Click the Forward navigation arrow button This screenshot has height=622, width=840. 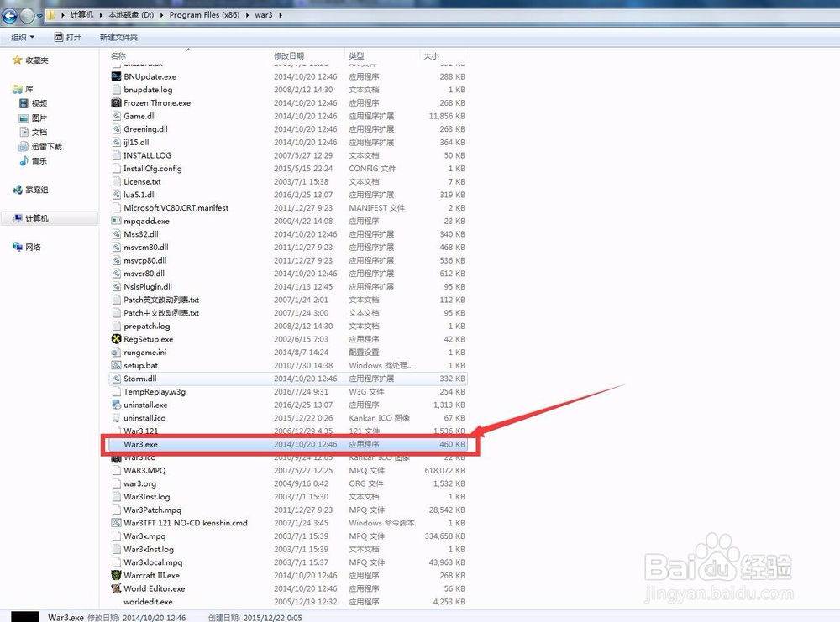[x=28, y=16]
